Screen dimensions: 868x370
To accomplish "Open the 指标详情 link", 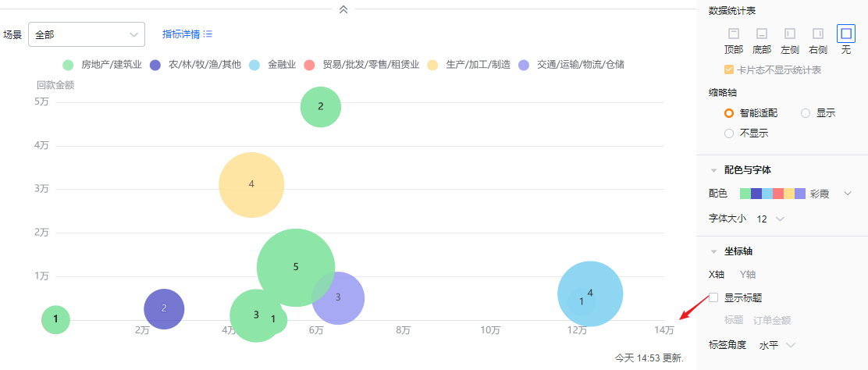I will click(181, 34).
